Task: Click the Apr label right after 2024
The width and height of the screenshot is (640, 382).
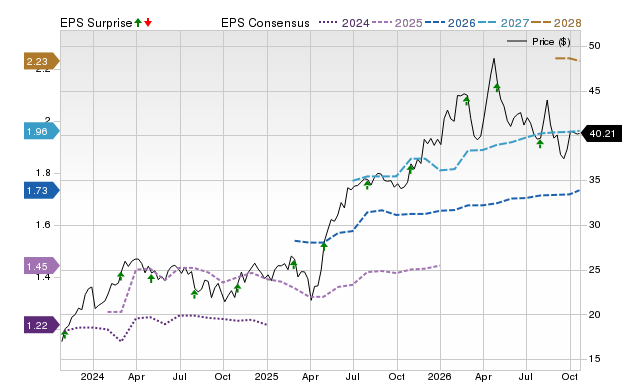Action: tap(136, 376)
